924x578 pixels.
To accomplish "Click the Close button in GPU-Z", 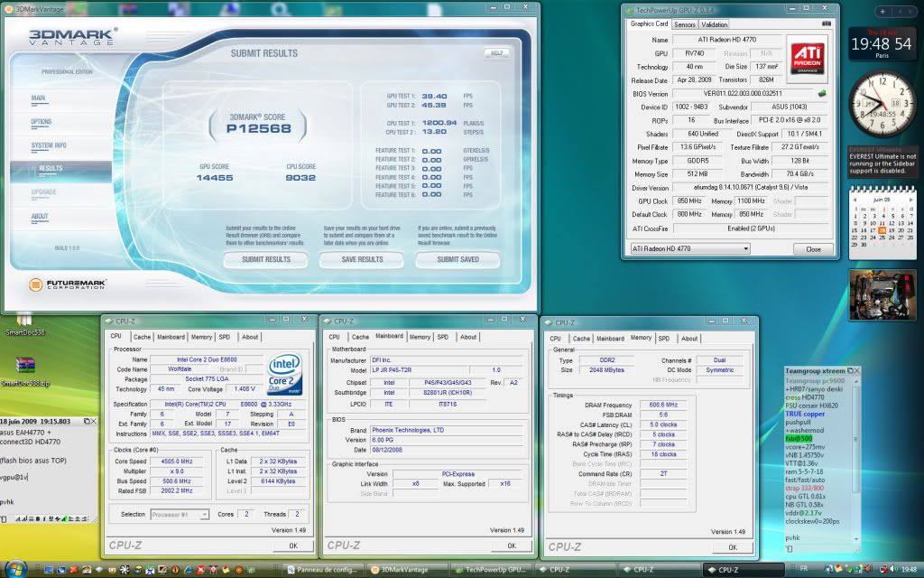I will tap(813, 248).
